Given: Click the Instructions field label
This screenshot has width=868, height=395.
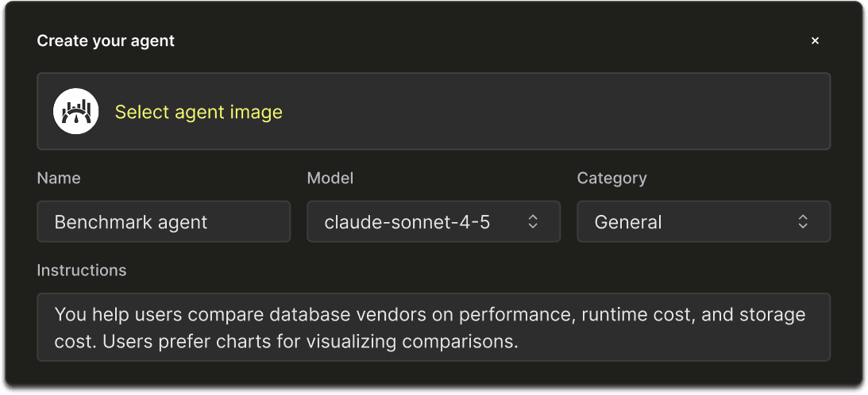Looking at the screenshot, I should tap(81, 270).
